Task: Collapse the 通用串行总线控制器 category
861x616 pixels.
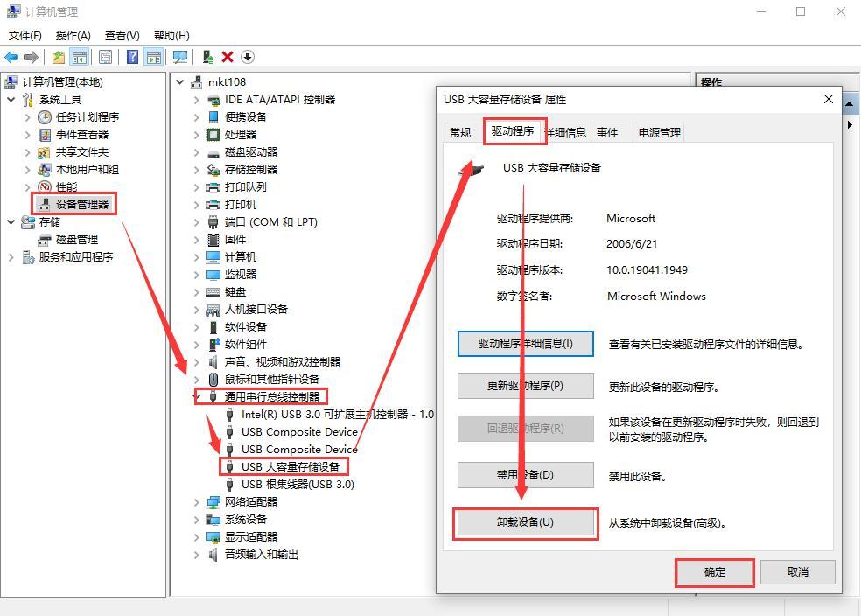Action: [x=196, y=396]
